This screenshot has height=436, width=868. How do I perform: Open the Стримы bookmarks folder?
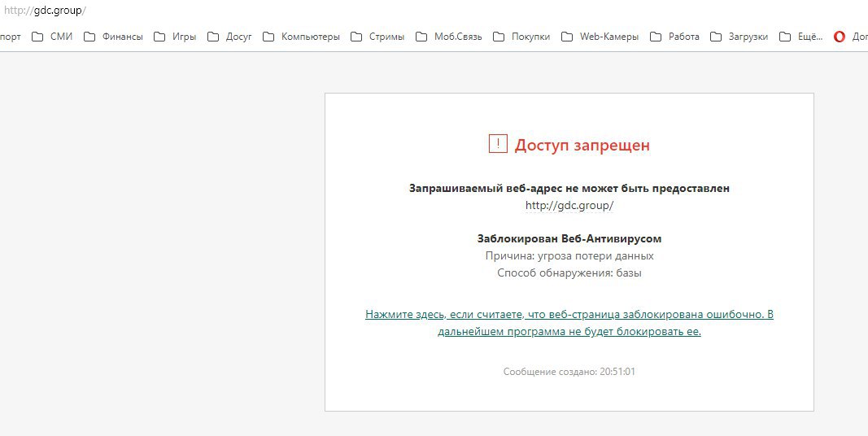pyautogui.click(x=378, y=37)
